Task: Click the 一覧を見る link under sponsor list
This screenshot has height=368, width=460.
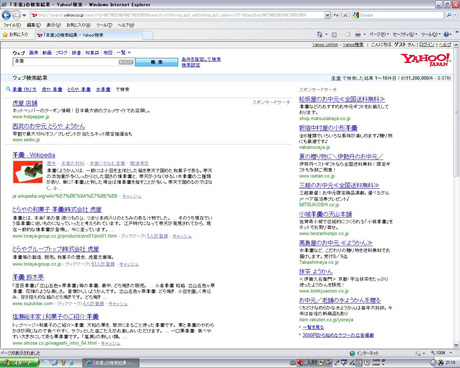Action: (x=313, y=327)
